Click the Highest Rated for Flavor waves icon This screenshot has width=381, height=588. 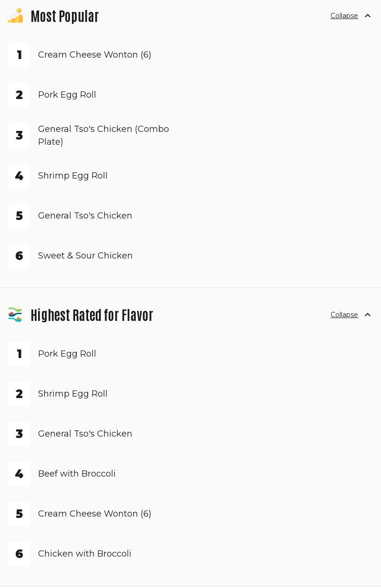click(x=15, y=315)
